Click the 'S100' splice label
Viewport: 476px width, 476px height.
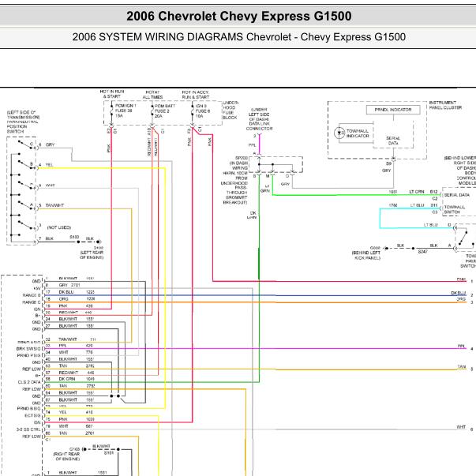pos(74,237)
